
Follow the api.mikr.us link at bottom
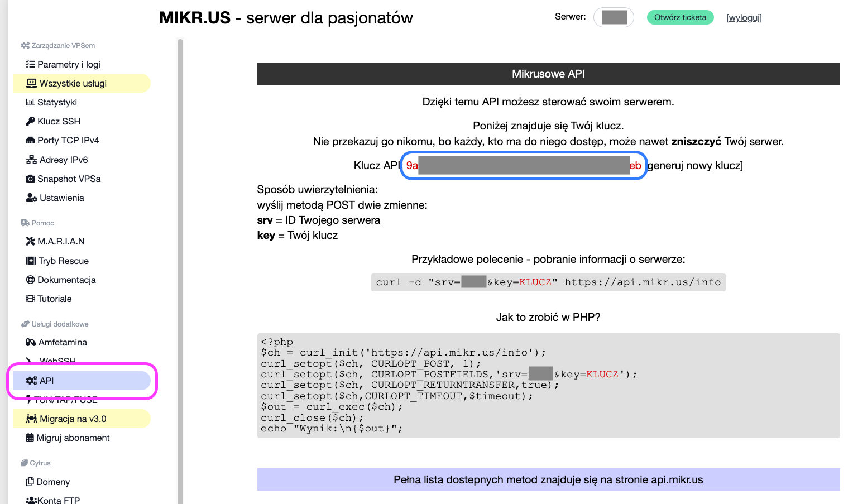[x=677, y=479]
